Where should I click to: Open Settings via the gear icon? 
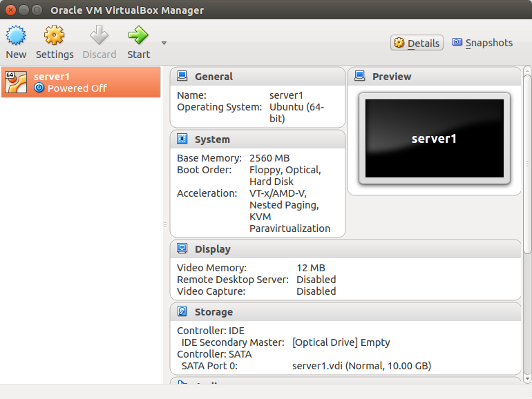(x=55, y=36)
